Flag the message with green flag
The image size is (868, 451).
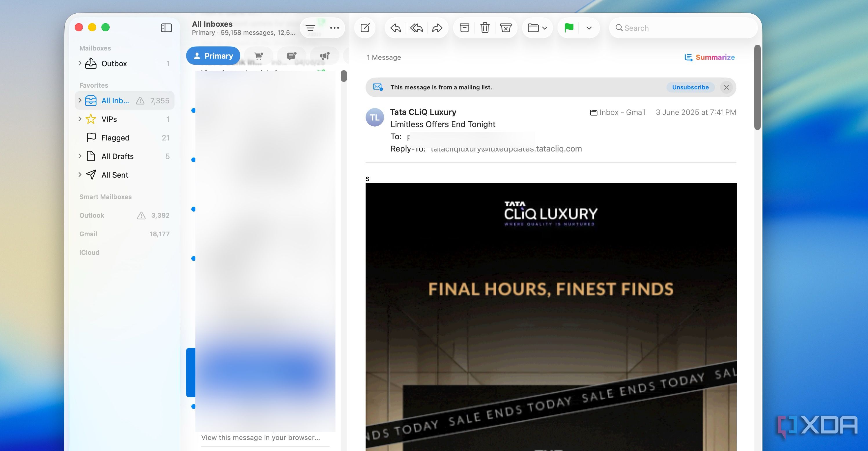pyautogui.click(x=569, y=28)
